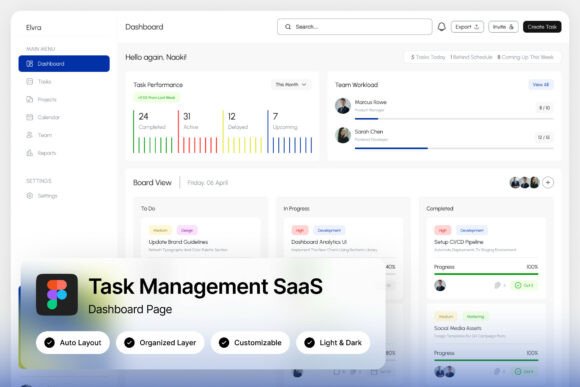The image size is (580, 387).
Task: Click the To Do column header
Action: 148,209
